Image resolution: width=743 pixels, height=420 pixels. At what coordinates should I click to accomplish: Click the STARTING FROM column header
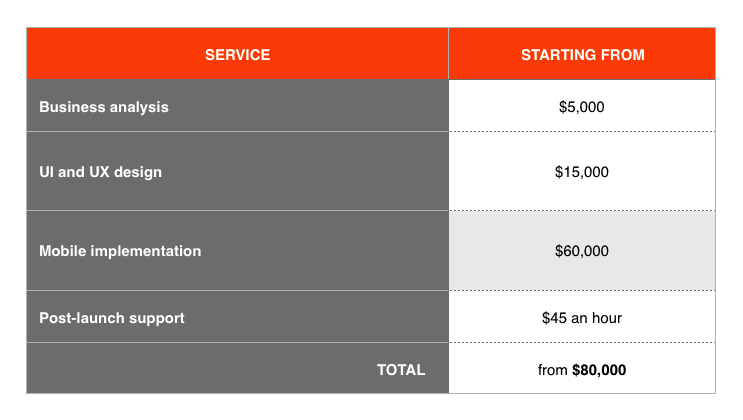coord(582,54)
